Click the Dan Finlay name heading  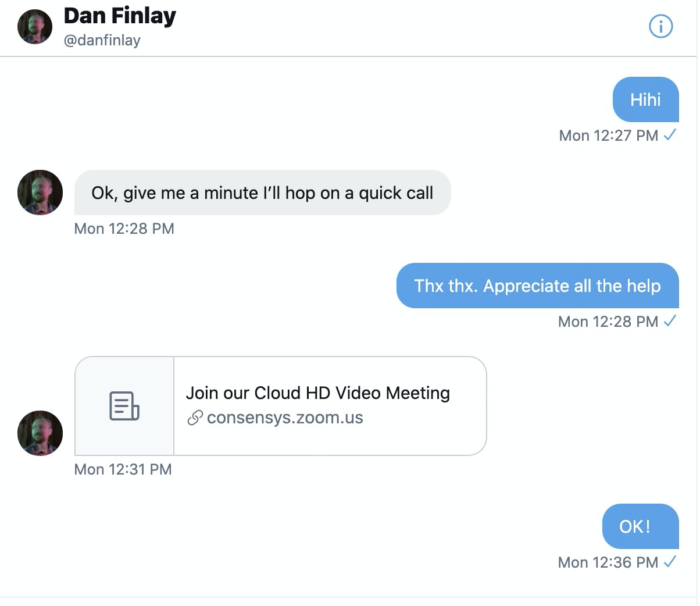click(x=120, y=16)
